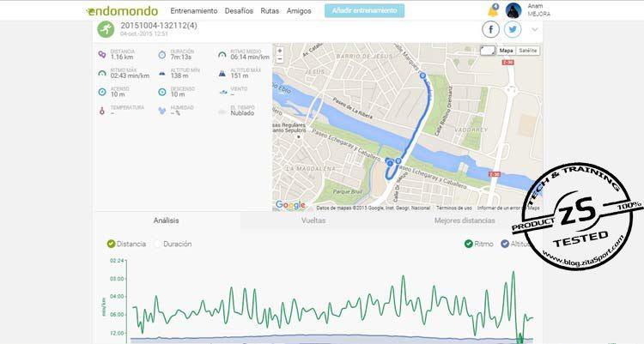Open the user profile avatar
644x344 pixels.
coord(513,10)
